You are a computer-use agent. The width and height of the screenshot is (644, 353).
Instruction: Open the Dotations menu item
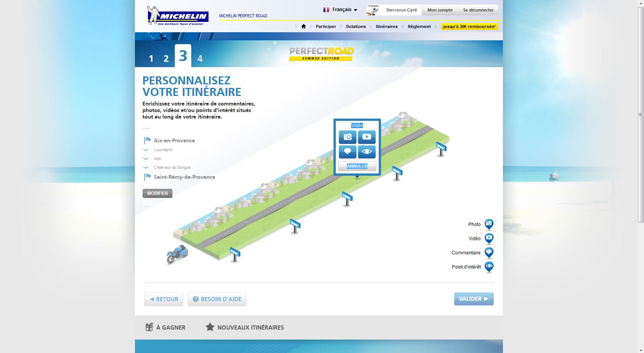pyautogui.click(x=356, y=26)
